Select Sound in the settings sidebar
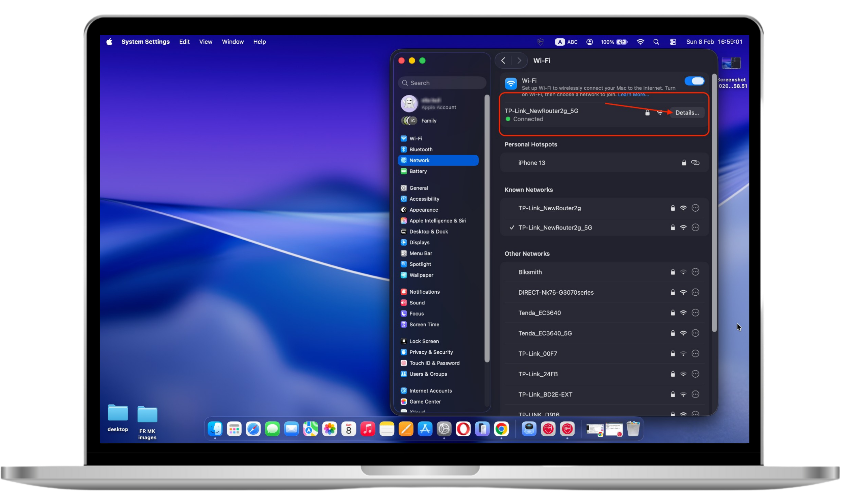Screen dimensions: 841x504 pyautogui.click(x=416, y=303)
